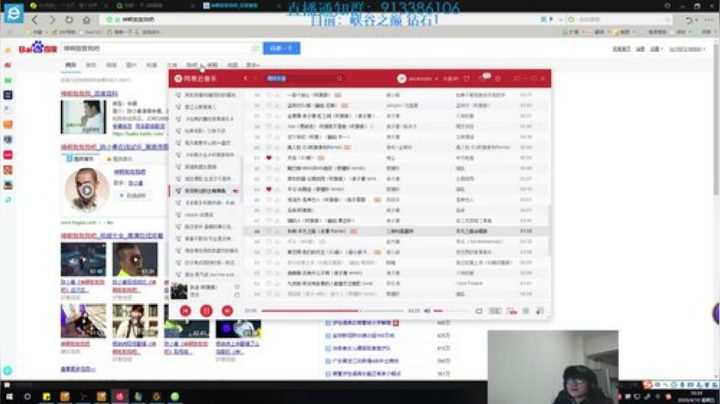This screenshot has width=720, height=404.
Task: Open NetEase Music settings gear
Action: (x=498, y=79)
